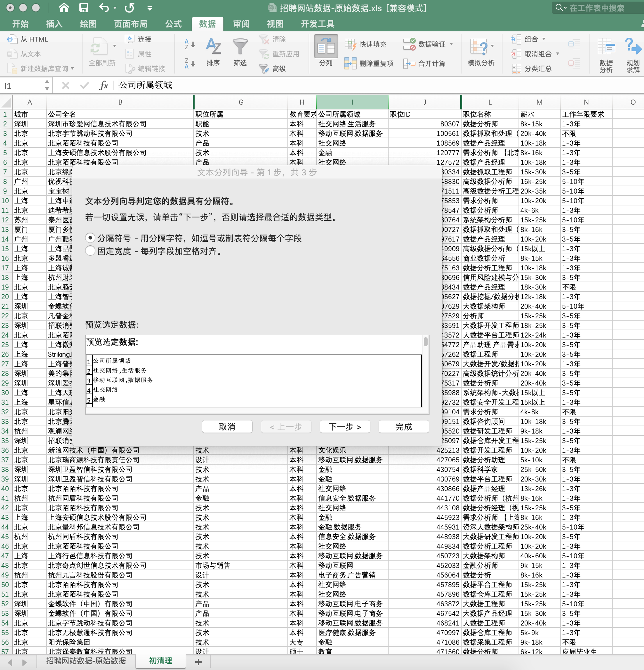Select the 固定宽度 fixed width radio button

[90, 251]
